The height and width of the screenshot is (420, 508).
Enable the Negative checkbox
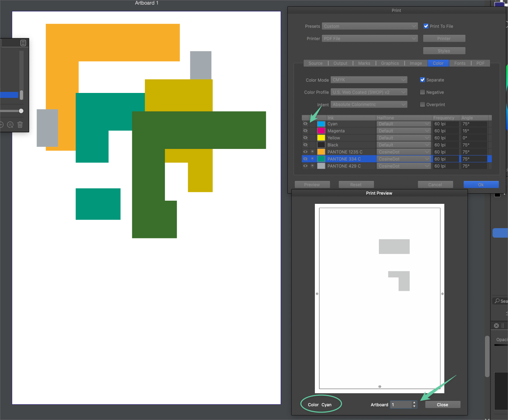(423, 92)
